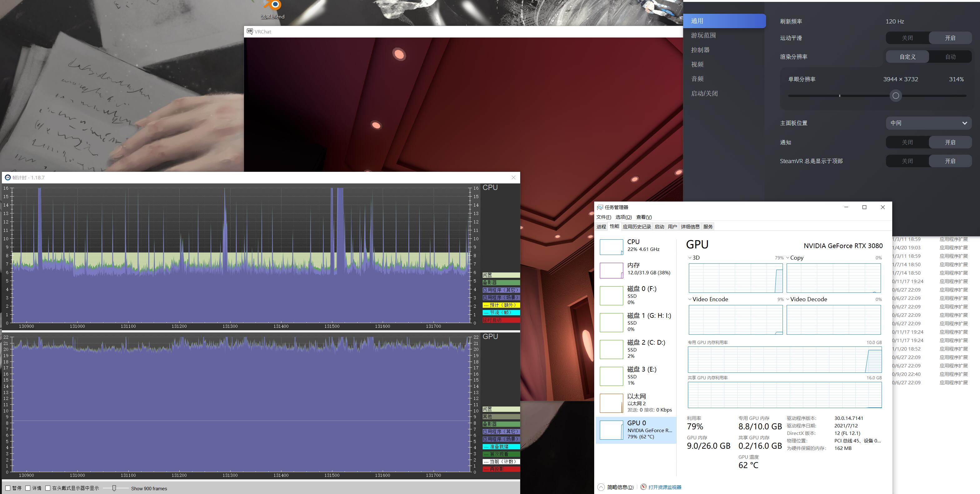Open the Copy engine graph dropdown

click(788, 258)
